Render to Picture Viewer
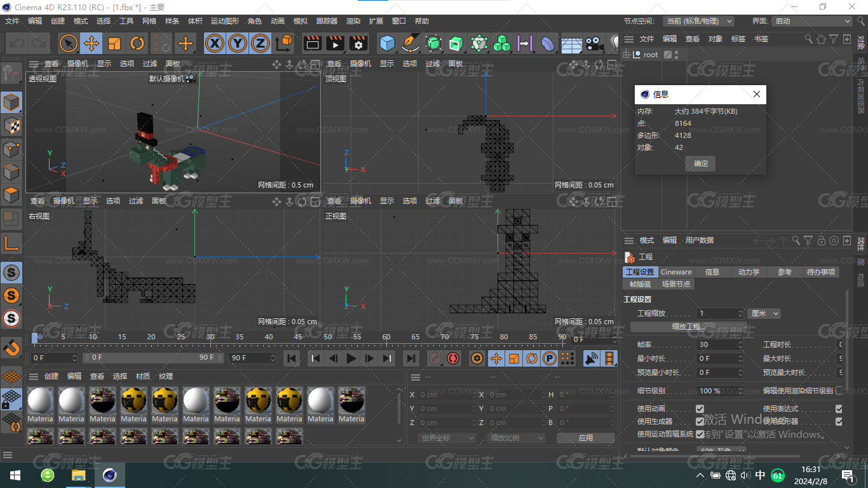Screen dimensions: 868x488 [x=335, y=43]
